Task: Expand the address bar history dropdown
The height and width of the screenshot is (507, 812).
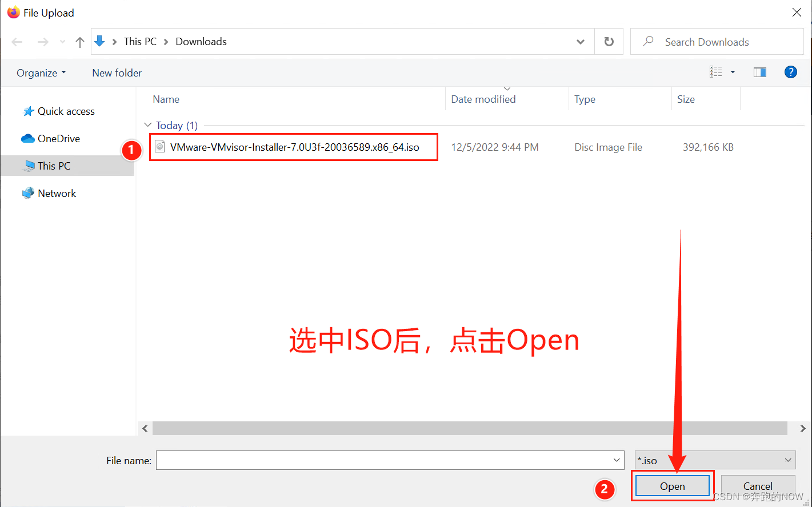Action: [x=581, y=42]
